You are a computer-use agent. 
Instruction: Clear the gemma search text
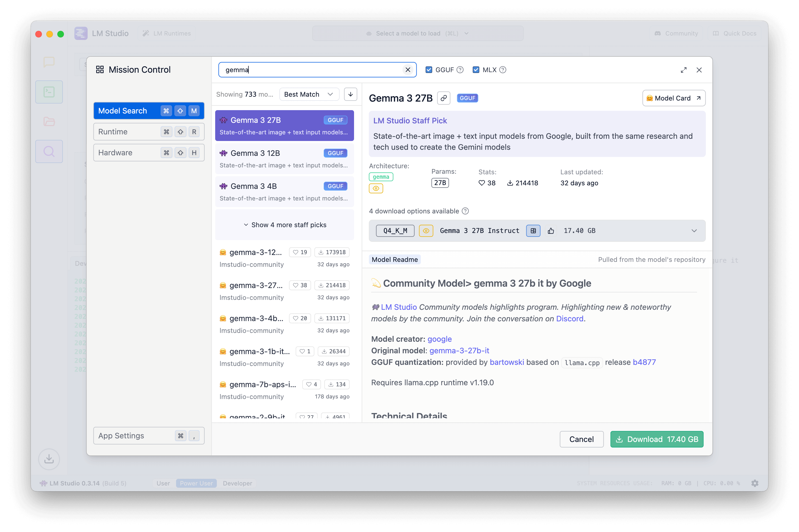coord(408,70)
